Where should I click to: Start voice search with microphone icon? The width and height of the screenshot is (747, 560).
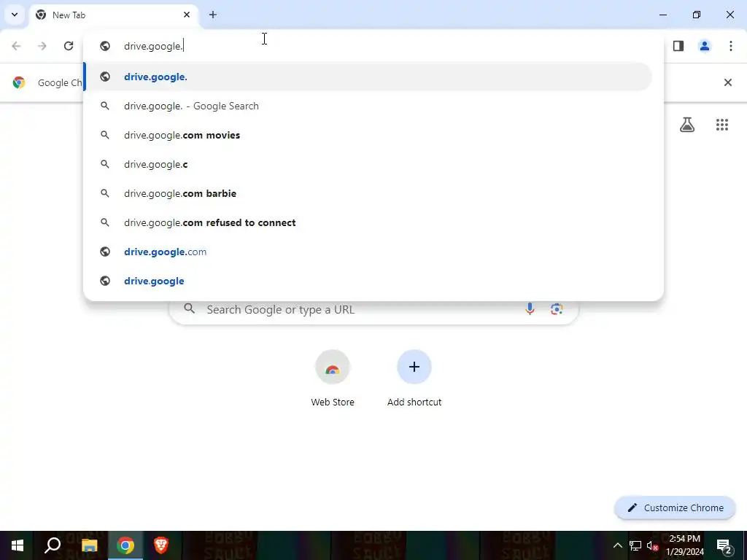tap(530, 309)
